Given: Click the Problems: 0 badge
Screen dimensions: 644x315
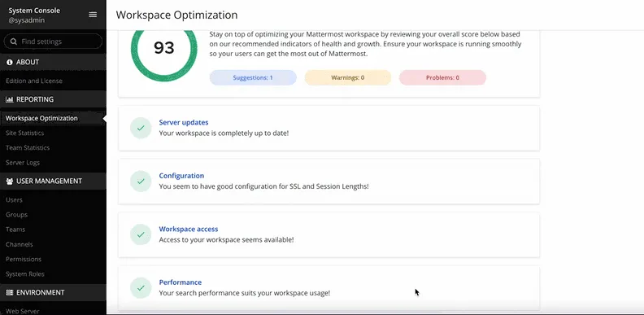Looking at the screenshot, I should pyautogui.click(x=442, y=77).
